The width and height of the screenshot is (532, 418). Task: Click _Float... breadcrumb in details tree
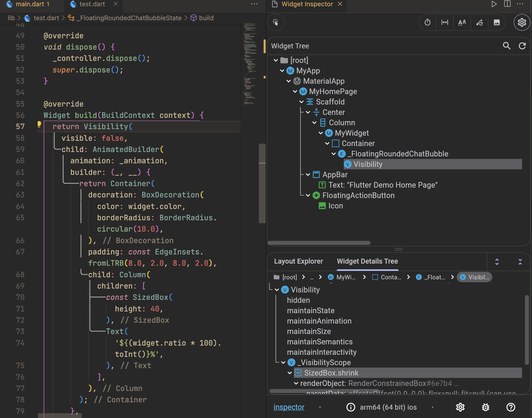(x=430, y=277)
